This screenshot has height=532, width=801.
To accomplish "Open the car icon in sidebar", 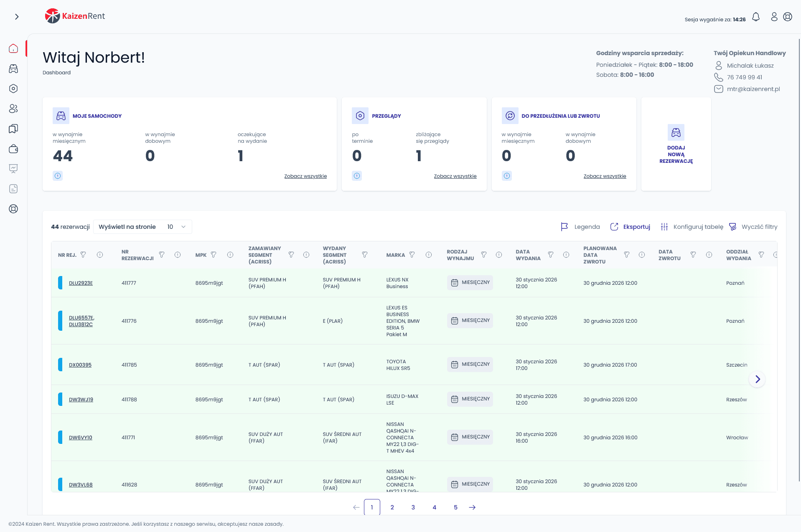I will pyautogui.click(x=13, y=68).
